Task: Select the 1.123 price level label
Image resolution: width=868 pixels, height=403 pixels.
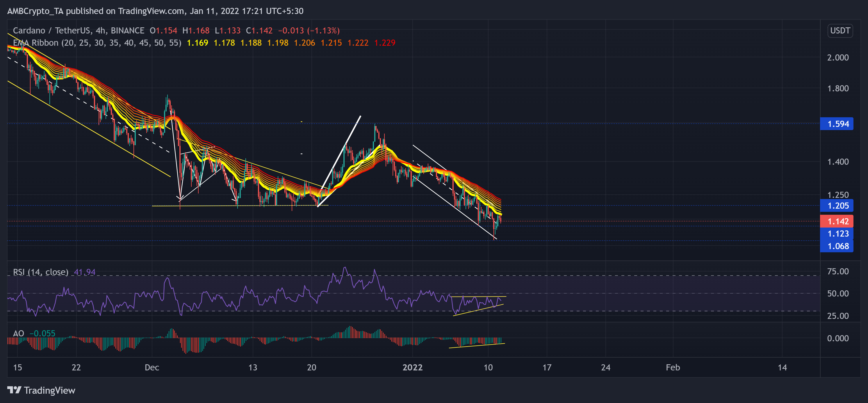Action: point(837,233)
